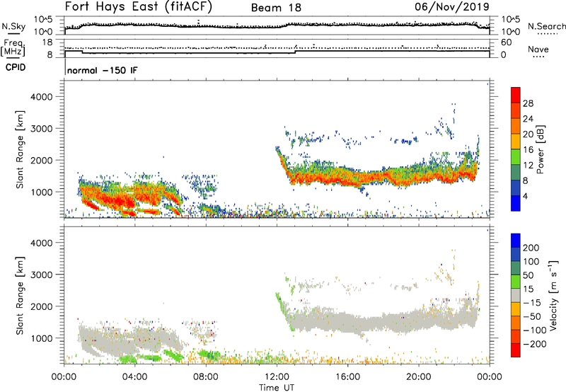The image size is (566, 392).
Task: Click the '16:00' time tick label
Action: (x=347, y=377)
